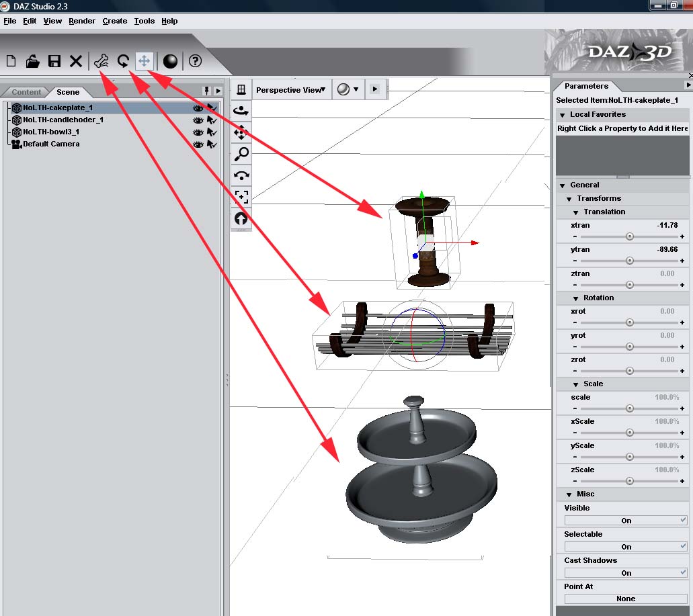This screenshot has height=616, width=693.
Task: Toggle visibility eye for NoLTH-candlehoder_1
Action: (198, 120)
